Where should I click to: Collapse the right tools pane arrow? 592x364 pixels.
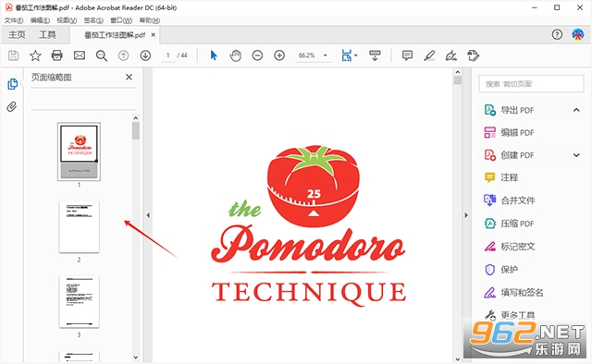pos(466,215)
